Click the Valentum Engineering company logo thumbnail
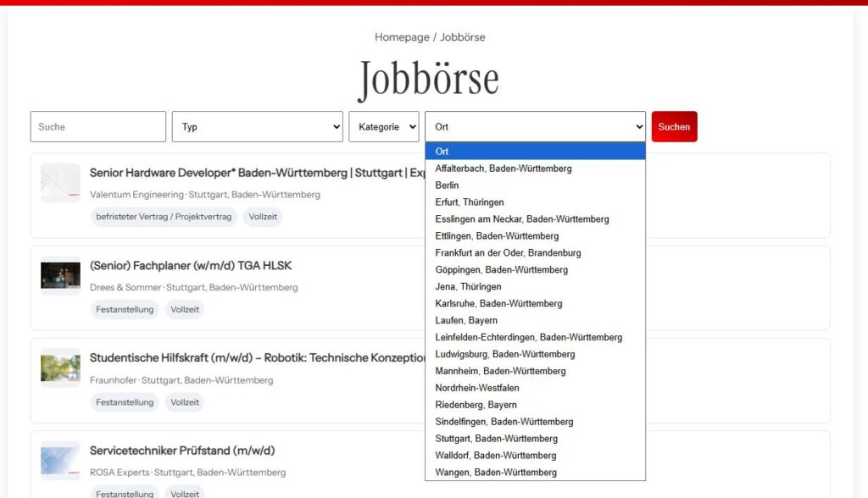 coord(60,183)
